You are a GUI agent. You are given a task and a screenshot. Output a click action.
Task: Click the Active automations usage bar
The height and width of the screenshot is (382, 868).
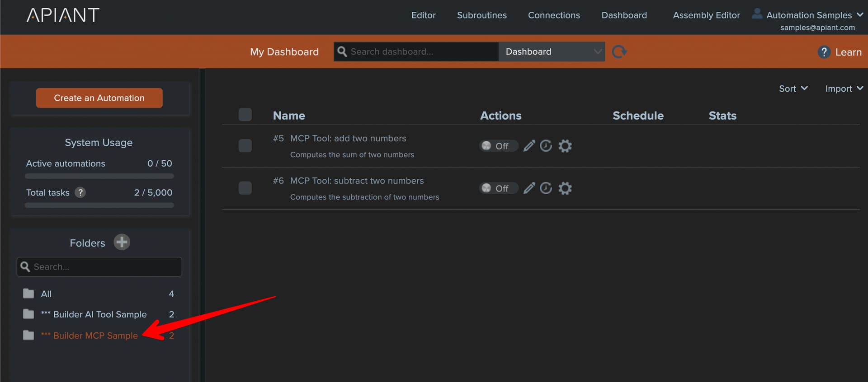(x=99, y=176)
